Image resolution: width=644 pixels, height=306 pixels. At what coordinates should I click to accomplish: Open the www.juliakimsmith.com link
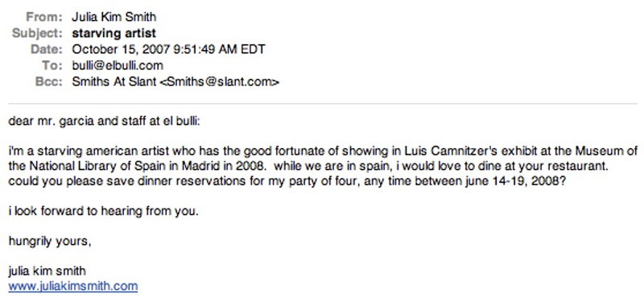coord(72,287)
